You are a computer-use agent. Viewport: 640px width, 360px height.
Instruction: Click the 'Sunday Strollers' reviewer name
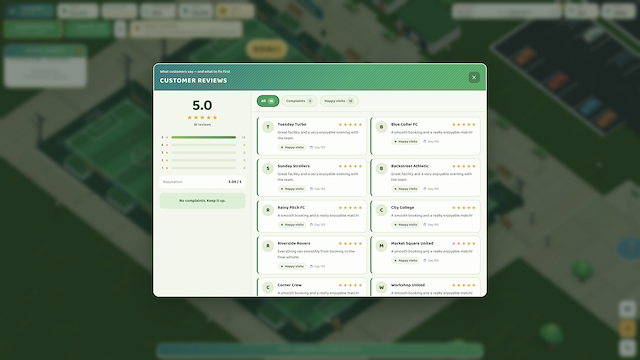tap(293, 166)
